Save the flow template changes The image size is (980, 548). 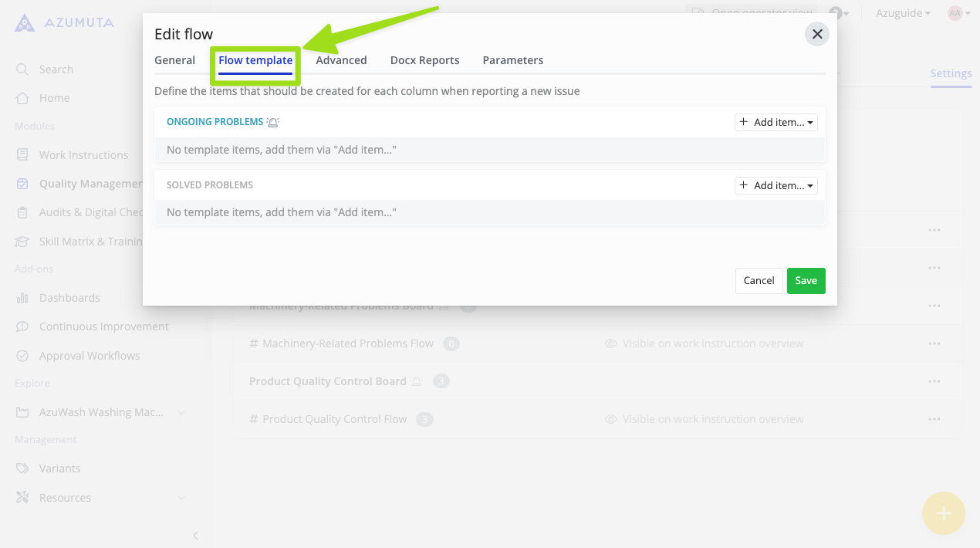coord(806,280)
